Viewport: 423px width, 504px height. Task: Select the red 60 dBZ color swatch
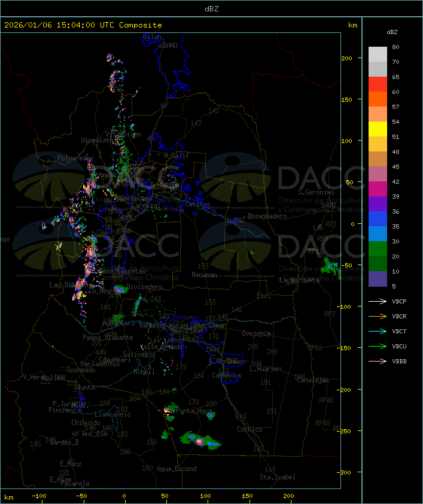(x=378, y=84)
